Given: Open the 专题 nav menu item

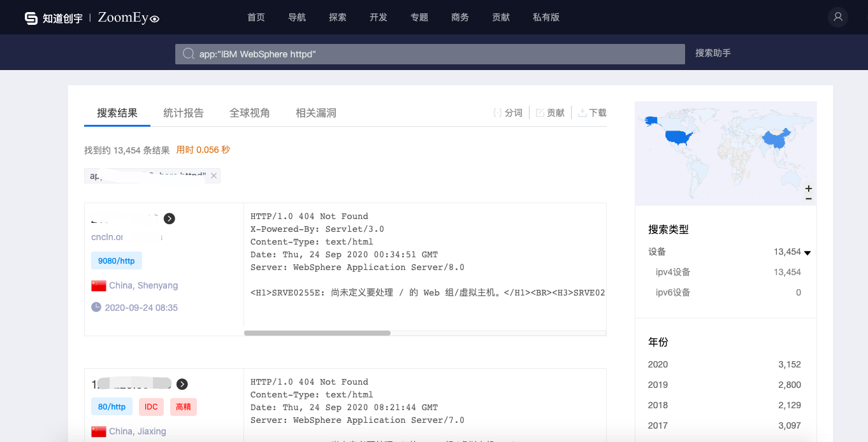Looking at the screenshot, I should (419, 17).
